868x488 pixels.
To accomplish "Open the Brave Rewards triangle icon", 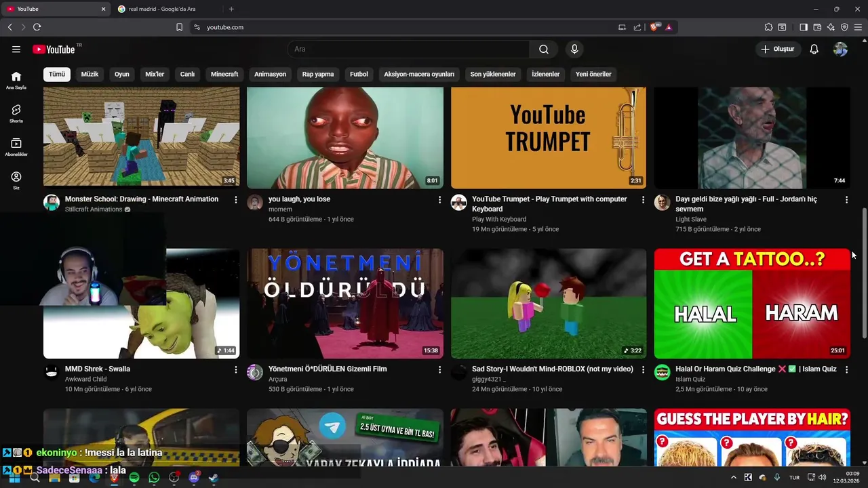I will pos(669,27).
